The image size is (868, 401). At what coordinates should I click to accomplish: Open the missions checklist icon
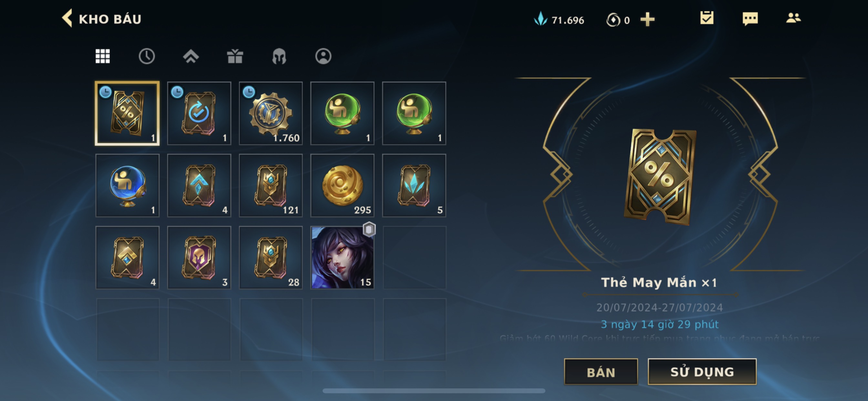coord(706,18)
